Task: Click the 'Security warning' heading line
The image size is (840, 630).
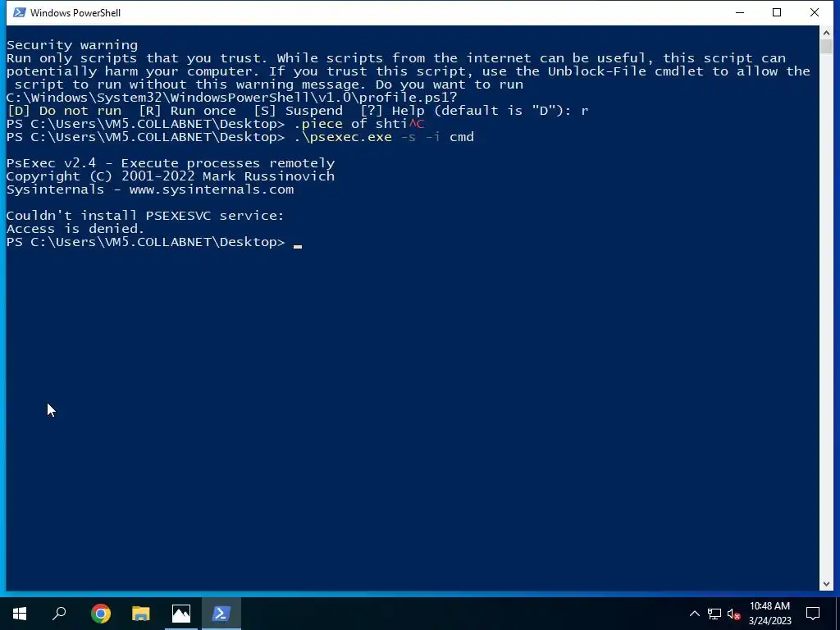Action: point(72,45)
